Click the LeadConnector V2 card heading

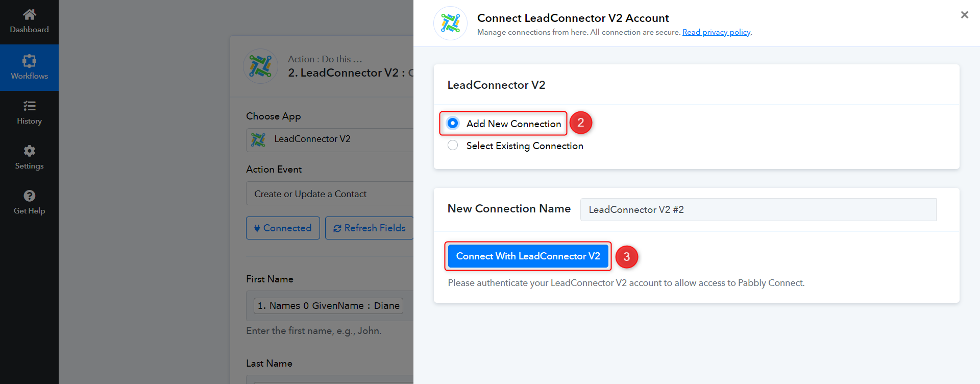tap(496, 85)
